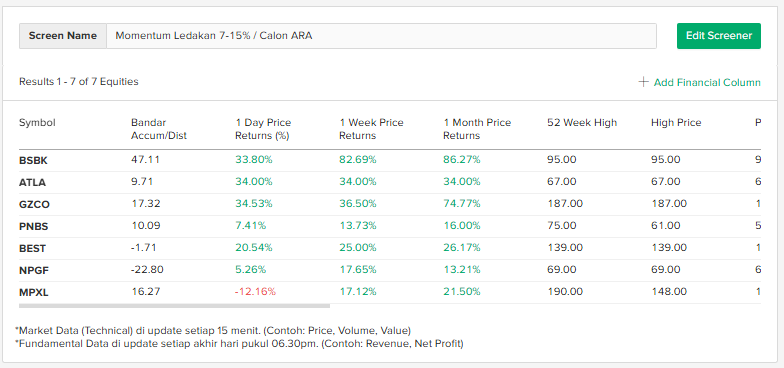
Task: Sort by 1 Month Price Returns header
Action: (x=477, y=129)
